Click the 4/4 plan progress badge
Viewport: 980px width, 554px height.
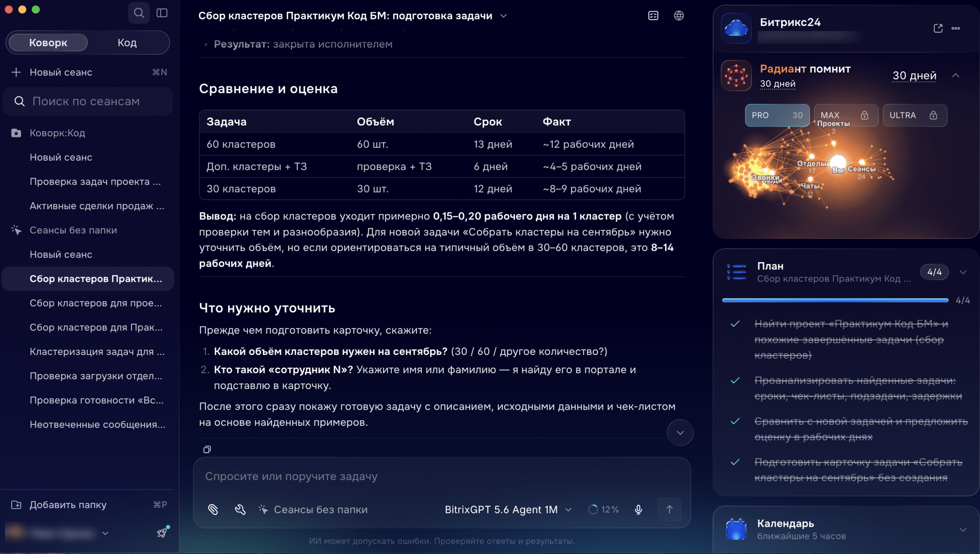934,272
